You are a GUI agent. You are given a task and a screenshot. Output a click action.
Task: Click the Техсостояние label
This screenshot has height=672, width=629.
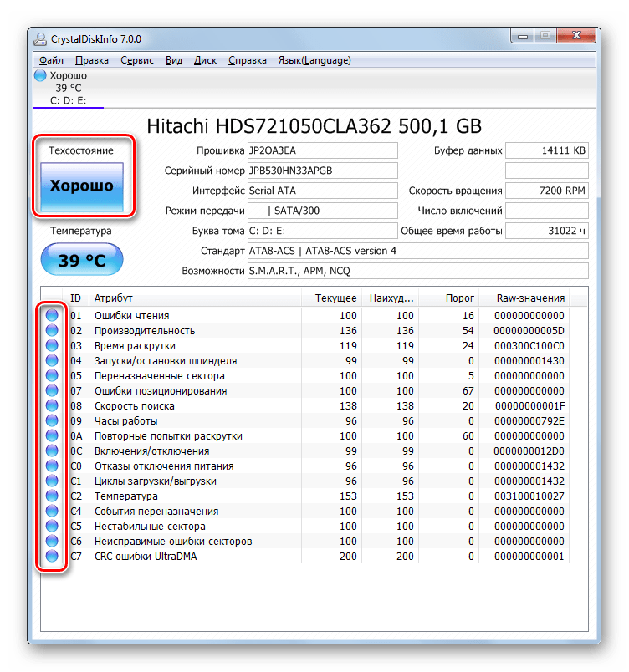(81, 150)
